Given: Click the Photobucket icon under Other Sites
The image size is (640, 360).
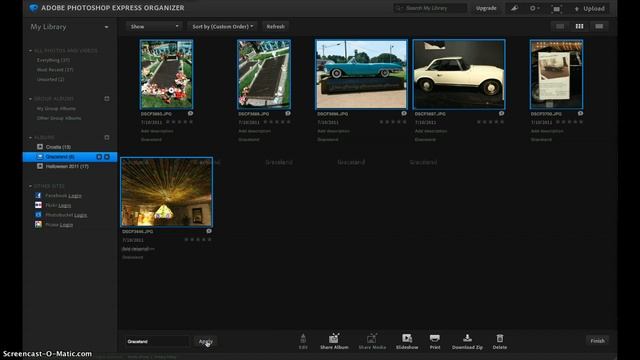Looking at the screenshot, I should [x=38, y=215].
